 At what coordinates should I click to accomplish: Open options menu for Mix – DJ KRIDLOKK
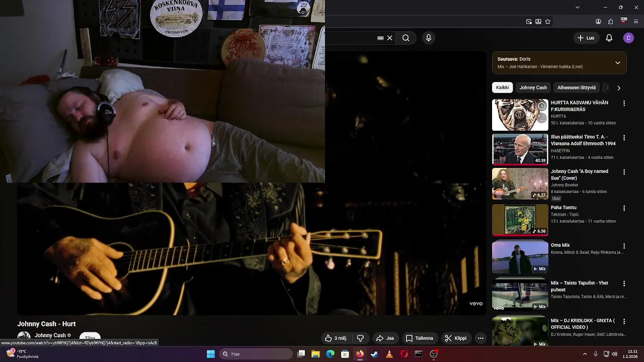(x=624, y=321)
